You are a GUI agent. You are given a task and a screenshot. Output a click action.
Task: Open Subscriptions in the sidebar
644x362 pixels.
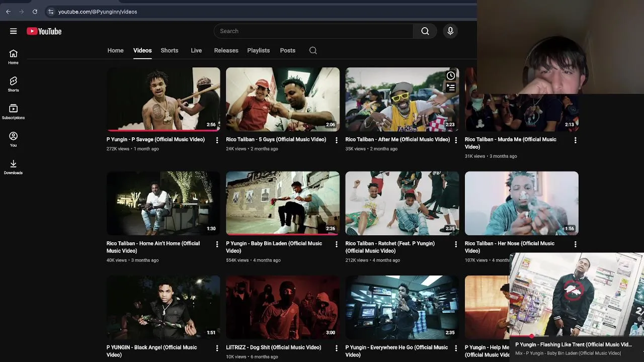(14, 112)
